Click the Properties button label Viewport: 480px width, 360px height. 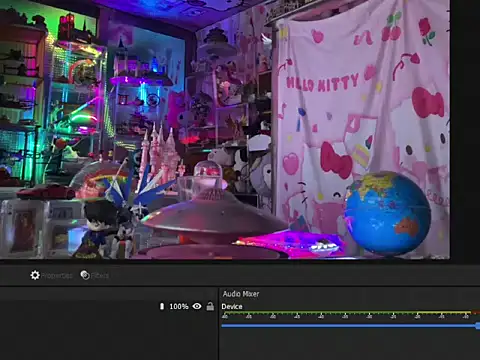click(x=57, y=276)
